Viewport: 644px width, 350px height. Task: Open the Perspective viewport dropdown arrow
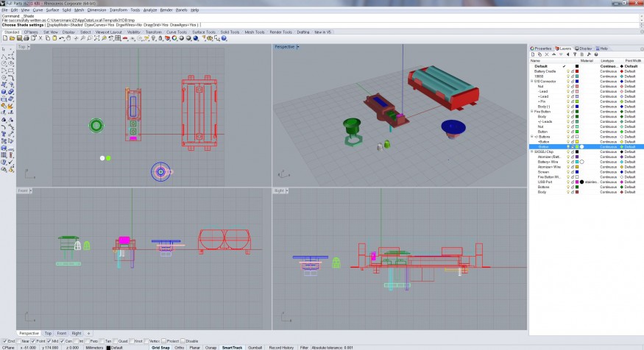pos(298,47)
